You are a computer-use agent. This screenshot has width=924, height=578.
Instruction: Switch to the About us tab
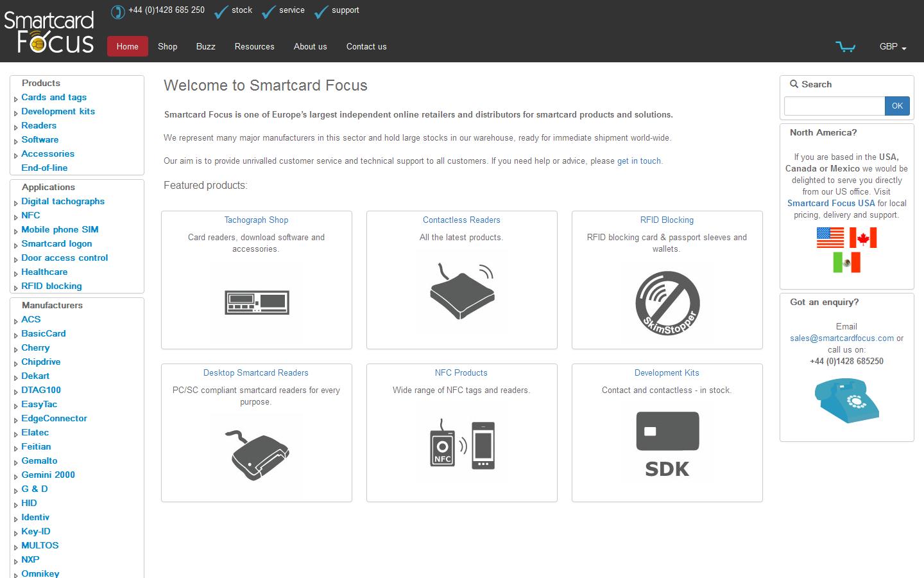310,46
